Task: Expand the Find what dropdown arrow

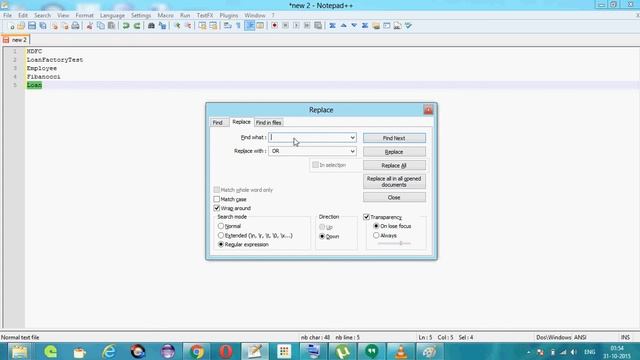Action: point(352,138)
